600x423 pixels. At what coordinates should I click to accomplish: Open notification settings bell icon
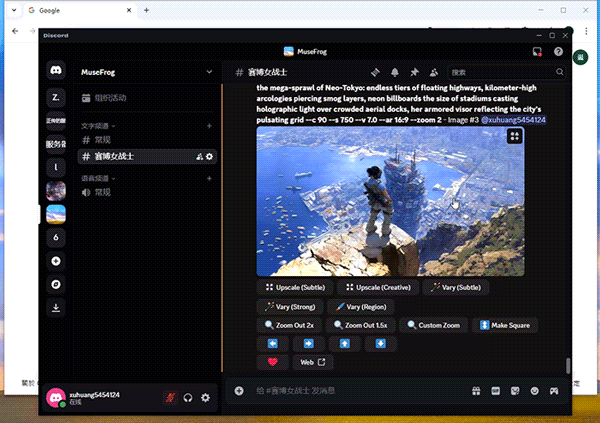[x=395, y=72]
